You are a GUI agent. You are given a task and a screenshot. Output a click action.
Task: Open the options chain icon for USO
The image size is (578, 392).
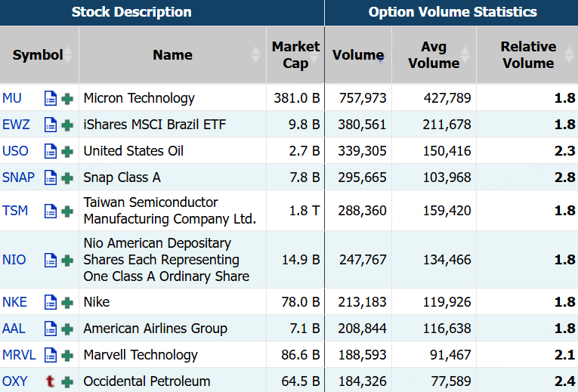point(51,151)
